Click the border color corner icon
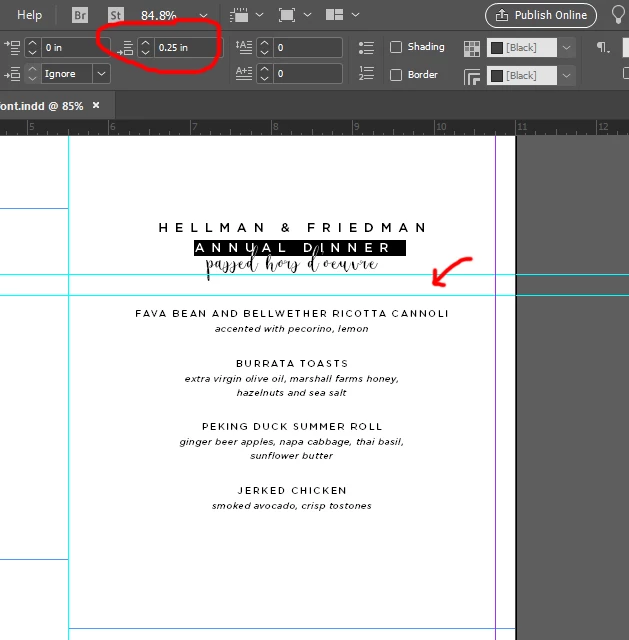Image resolution: width=629 pixels, height=640 pixels. tap(472, 76)
